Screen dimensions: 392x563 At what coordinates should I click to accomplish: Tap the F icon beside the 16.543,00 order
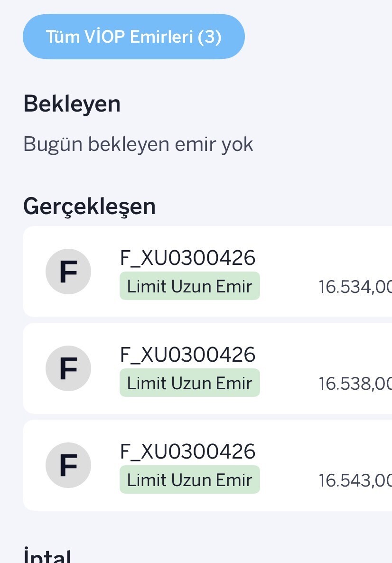68,465
